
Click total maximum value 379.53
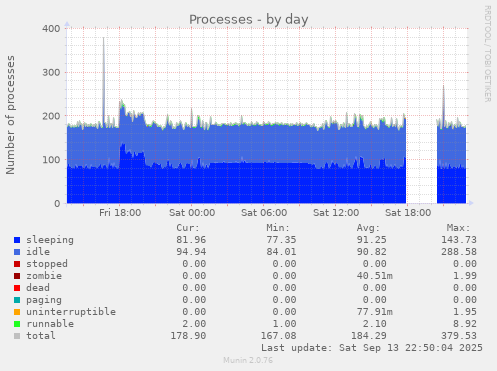459,336
